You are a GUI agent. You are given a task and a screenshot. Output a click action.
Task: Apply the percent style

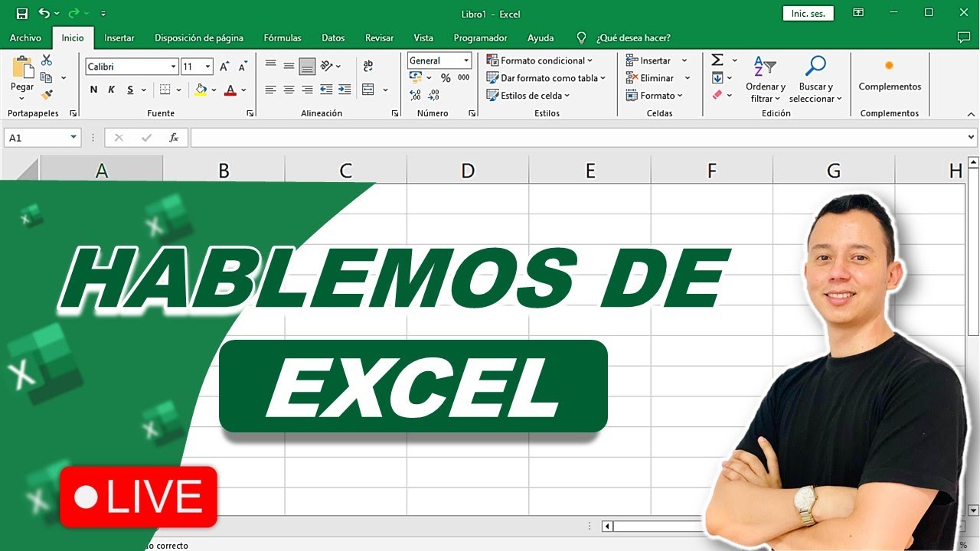pyautogui.click(x=446, y=77)
